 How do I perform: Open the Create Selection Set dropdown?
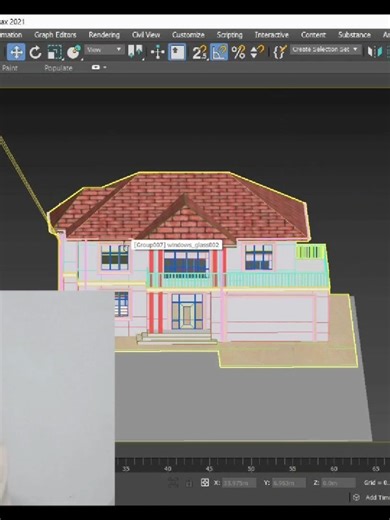325,50
